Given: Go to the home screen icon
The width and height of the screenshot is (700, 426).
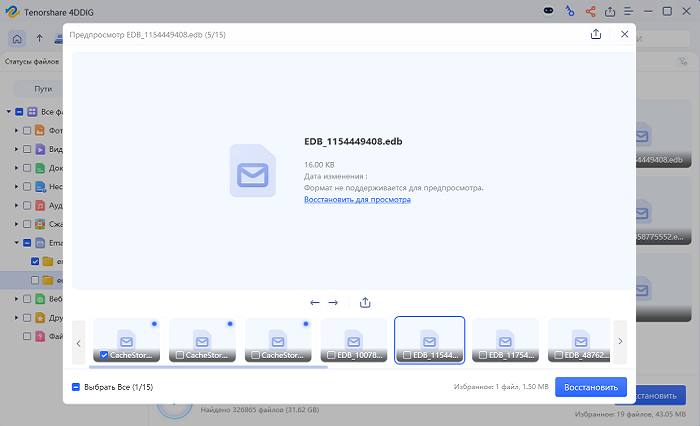Looking at the screenshot, I should [x=17, y=39].
